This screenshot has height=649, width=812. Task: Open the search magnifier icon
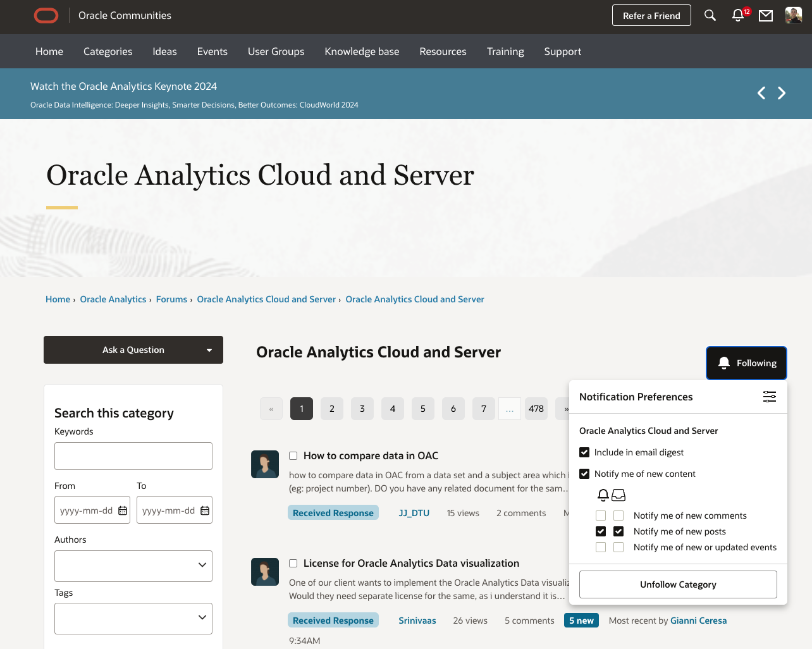710,15
